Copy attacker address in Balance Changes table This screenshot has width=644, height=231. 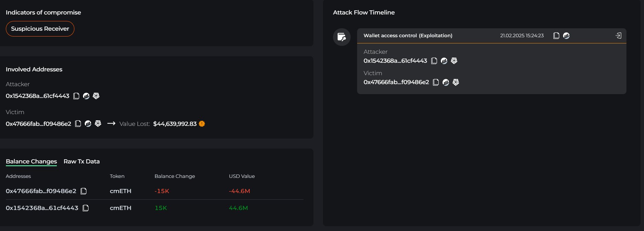(x=86, y=208)
